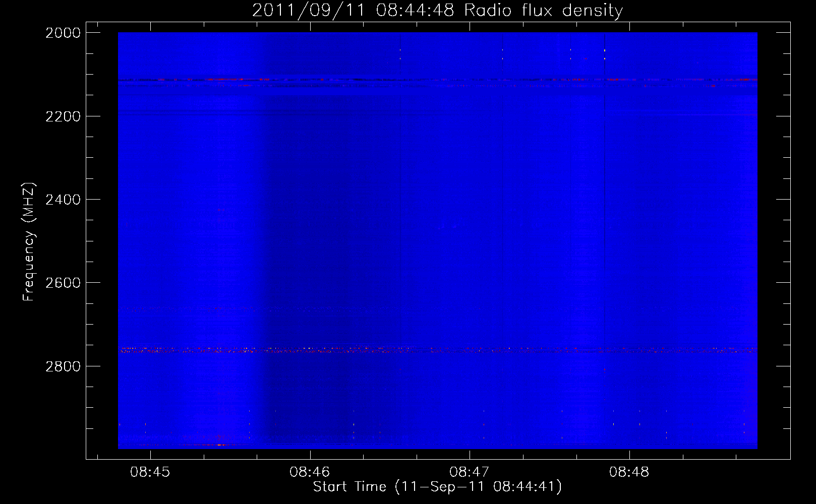Click the 2600 frequency tick label
The height and width of the screenshot is (504, 816).
[63, 283]
